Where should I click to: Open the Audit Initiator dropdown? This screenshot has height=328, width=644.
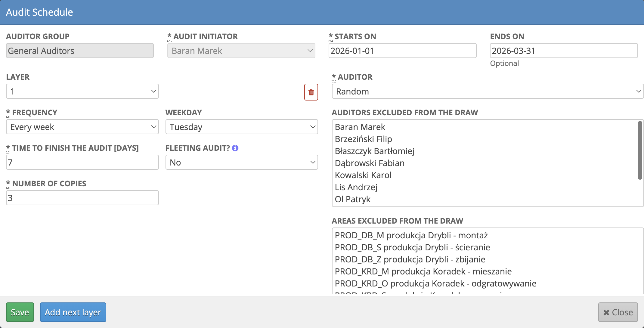pos(241,51)
